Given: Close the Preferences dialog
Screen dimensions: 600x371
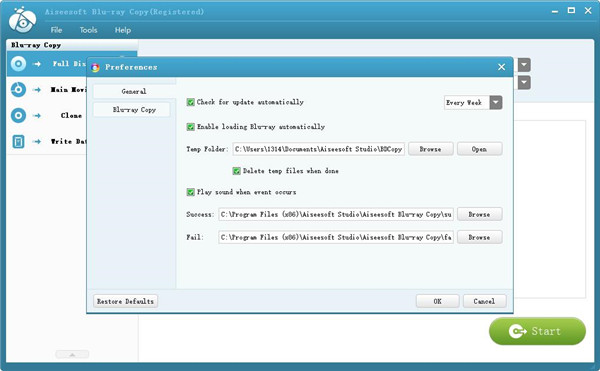Looking at the screenshot, I should (501, 67).
